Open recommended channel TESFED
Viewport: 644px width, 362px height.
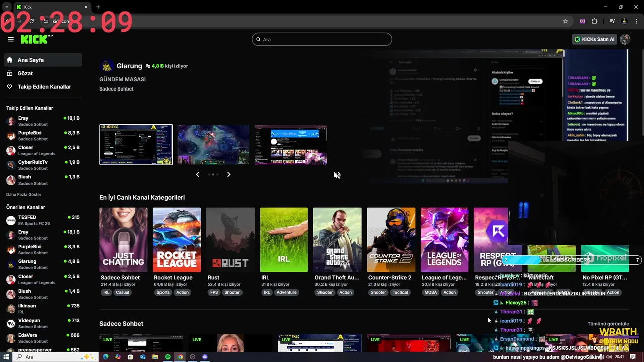[x=43, y=220]
